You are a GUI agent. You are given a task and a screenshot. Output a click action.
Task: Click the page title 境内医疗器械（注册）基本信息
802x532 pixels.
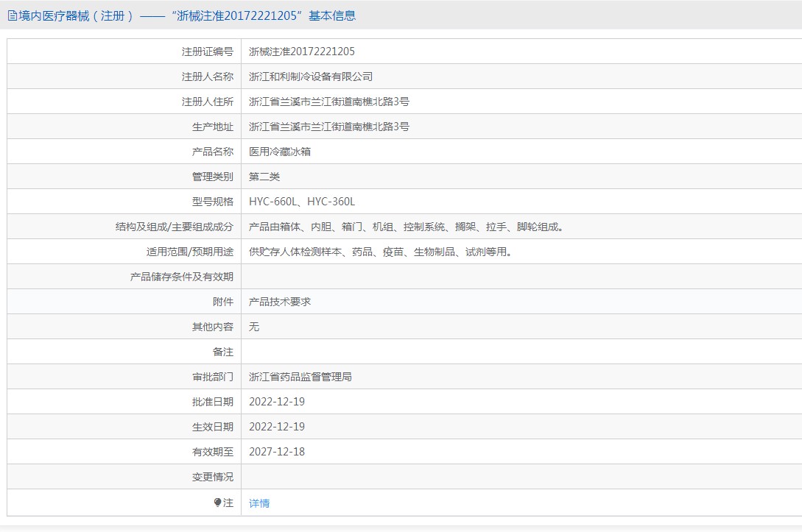182,16
